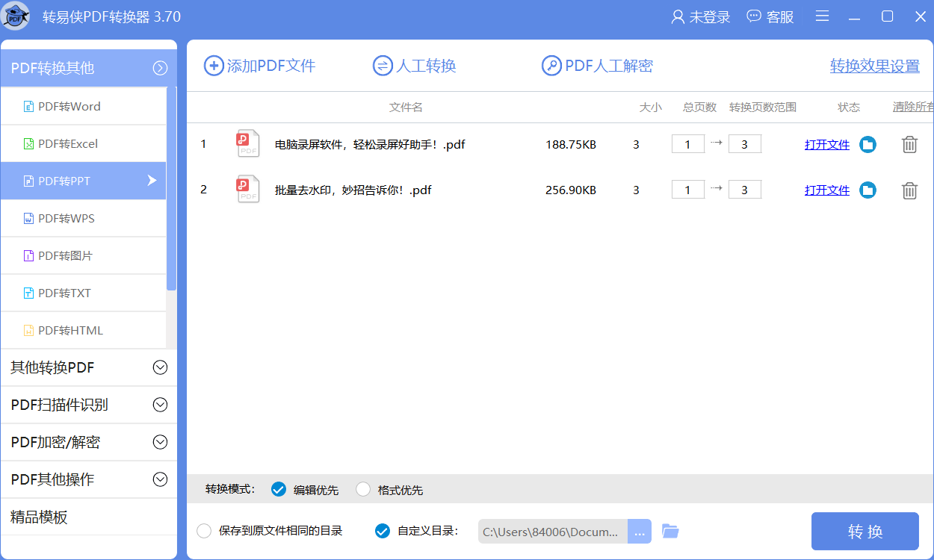934x560 pixels.
Task: Click PDF icon of 电脑录屏软件 row
Action: [248, 143]
